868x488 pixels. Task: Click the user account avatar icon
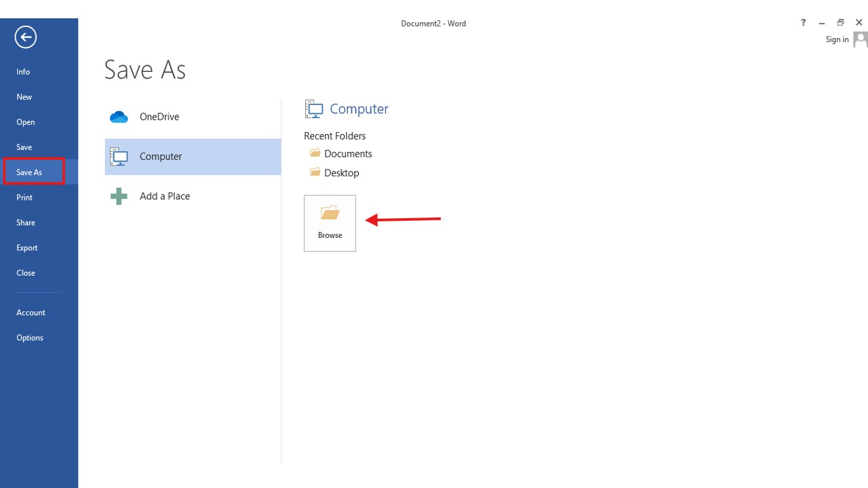tap(860, 39)
